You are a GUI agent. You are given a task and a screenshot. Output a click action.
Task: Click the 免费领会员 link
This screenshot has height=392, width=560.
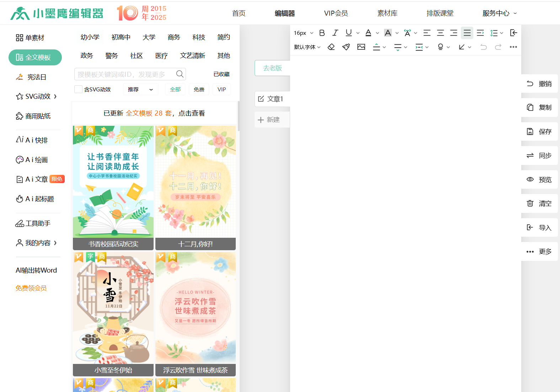pos(31,288)
